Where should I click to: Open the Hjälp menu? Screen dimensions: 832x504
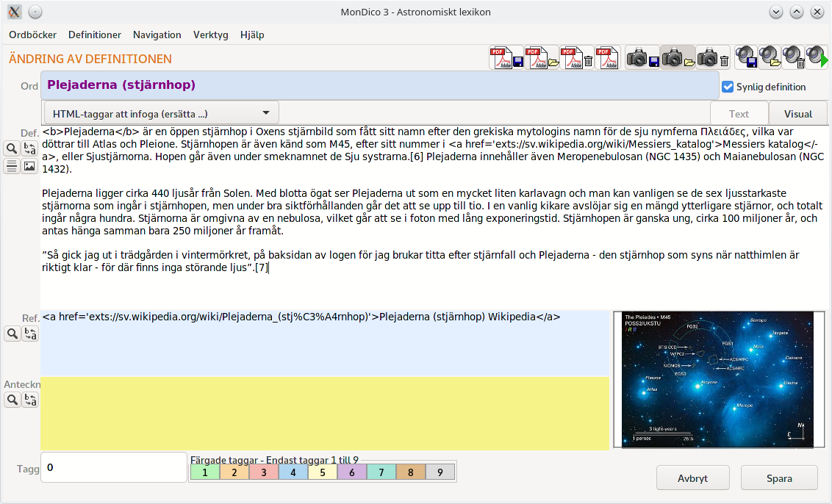click(252, 35)
